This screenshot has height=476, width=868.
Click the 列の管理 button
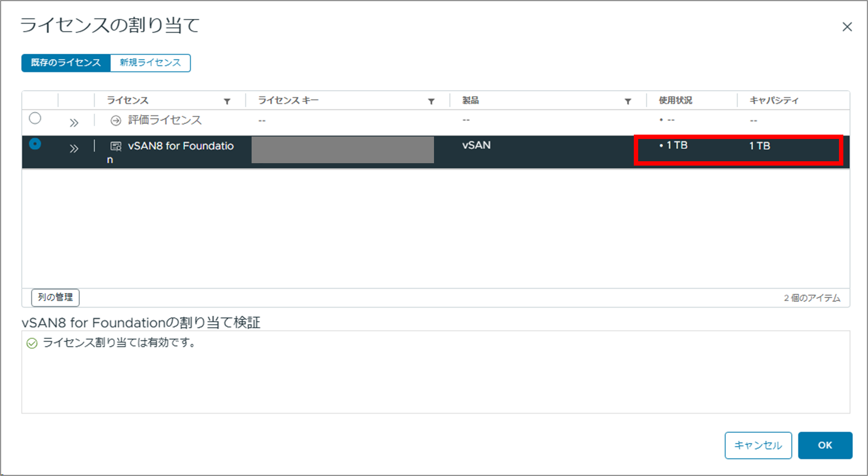[55, 297]
